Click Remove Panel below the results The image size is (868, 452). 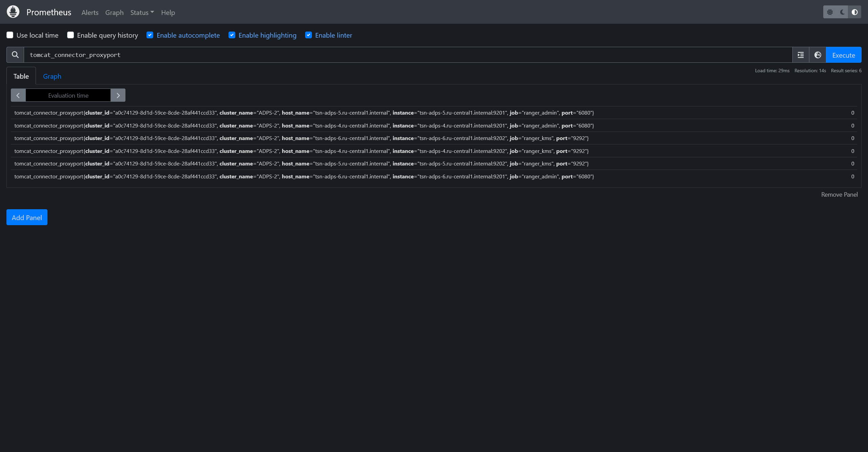point(839,194)
